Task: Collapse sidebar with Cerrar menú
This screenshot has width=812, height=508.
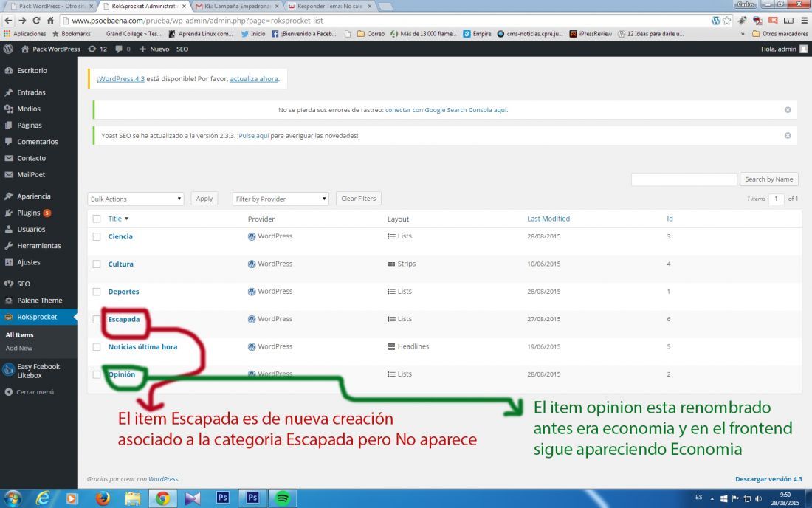Action: (30, 392)
